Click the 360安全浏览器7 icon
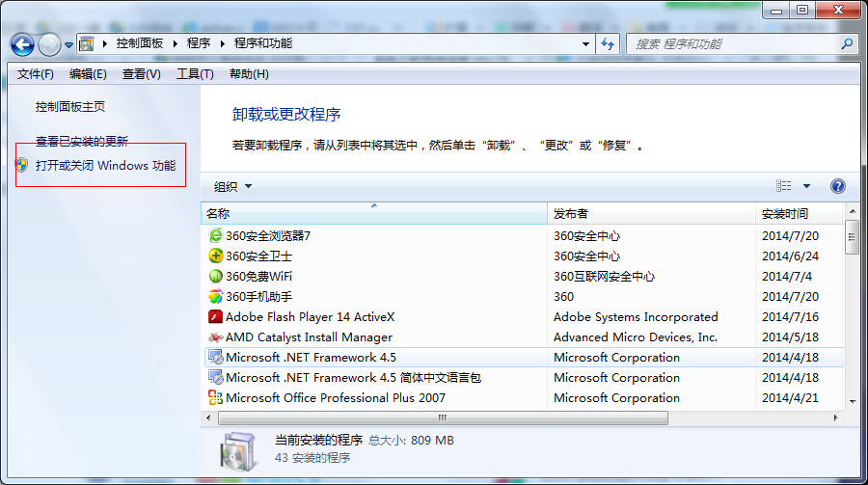Viewport: 868px width, 485px height. (215, 236)
